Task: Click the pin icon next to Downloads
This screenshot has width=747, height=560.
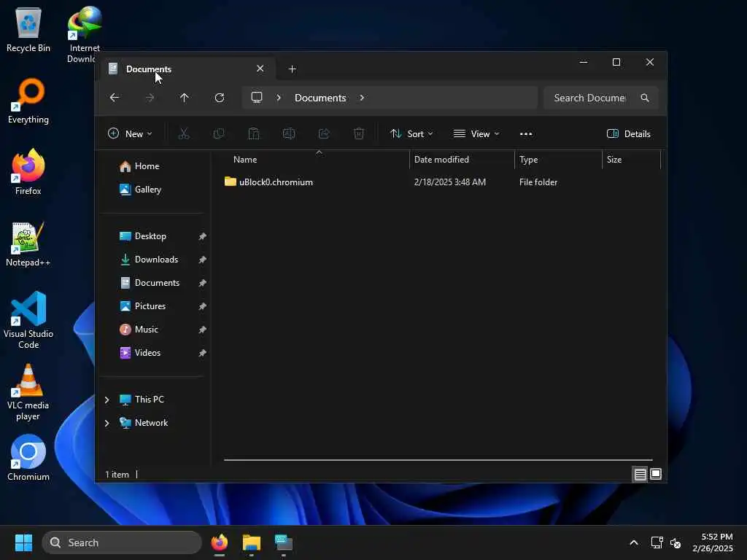Action: [x=203, y=260]
